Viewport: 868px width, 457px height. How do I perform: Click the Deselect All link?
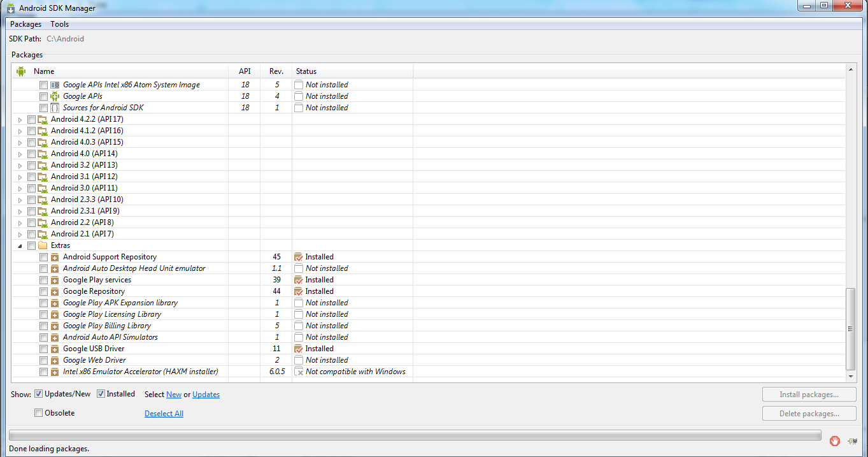coord(164,414)
